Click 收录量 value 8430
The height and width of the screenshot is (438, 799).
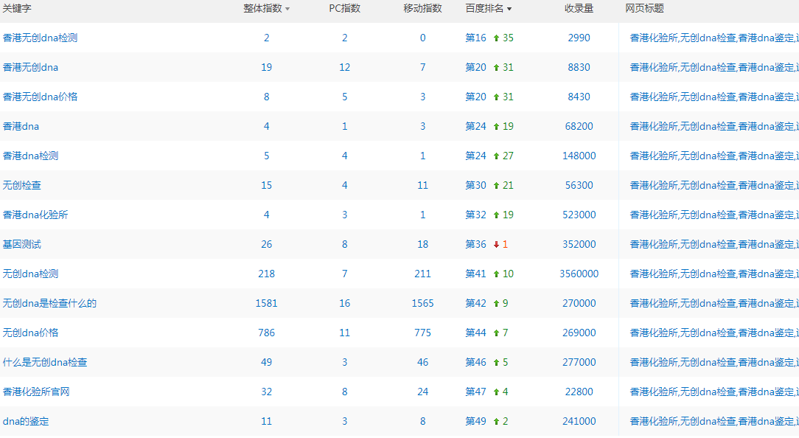pyautogui.click(x=579, y=97)
